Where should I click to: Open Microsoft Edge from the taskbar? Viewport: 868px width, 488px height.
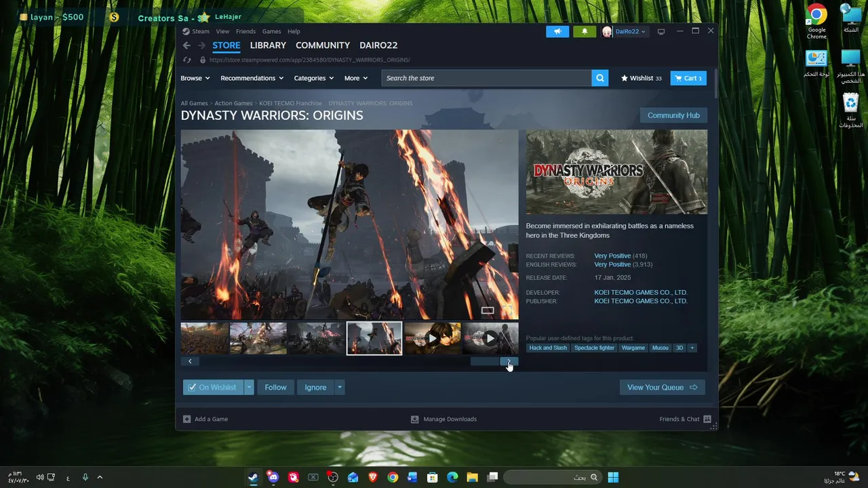pos(452,477)
